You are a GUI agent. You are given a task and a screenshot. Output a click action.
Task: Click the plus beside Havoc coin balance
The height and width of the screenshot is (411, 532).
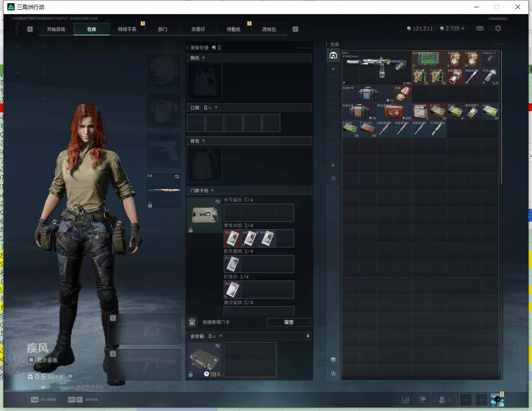click(x=463, y=29)
